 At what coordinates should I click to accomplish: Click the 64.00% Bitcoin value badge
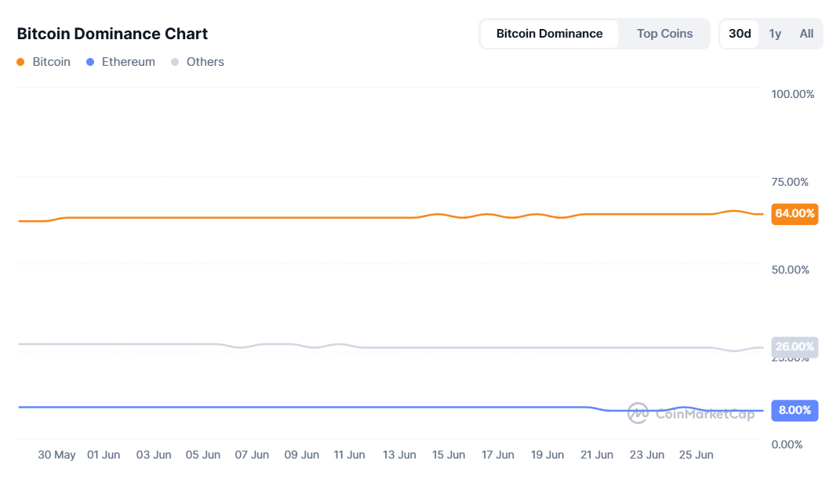(x=794, y=214)
